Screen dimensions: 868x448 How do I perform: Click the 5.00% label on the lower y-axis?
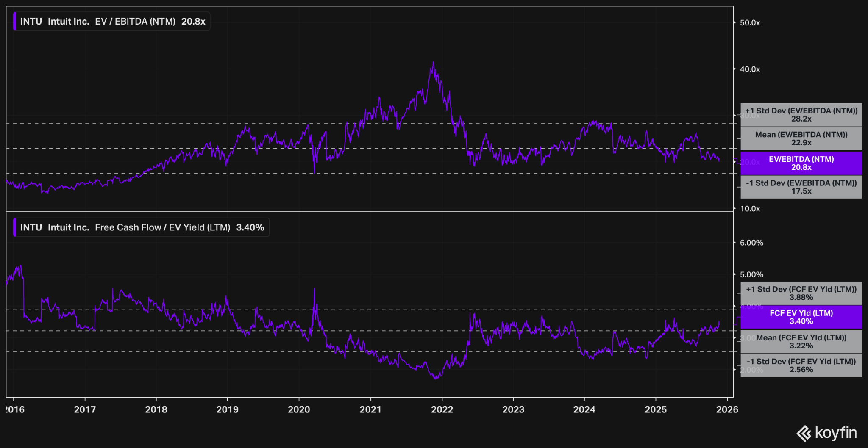(751, 275)
